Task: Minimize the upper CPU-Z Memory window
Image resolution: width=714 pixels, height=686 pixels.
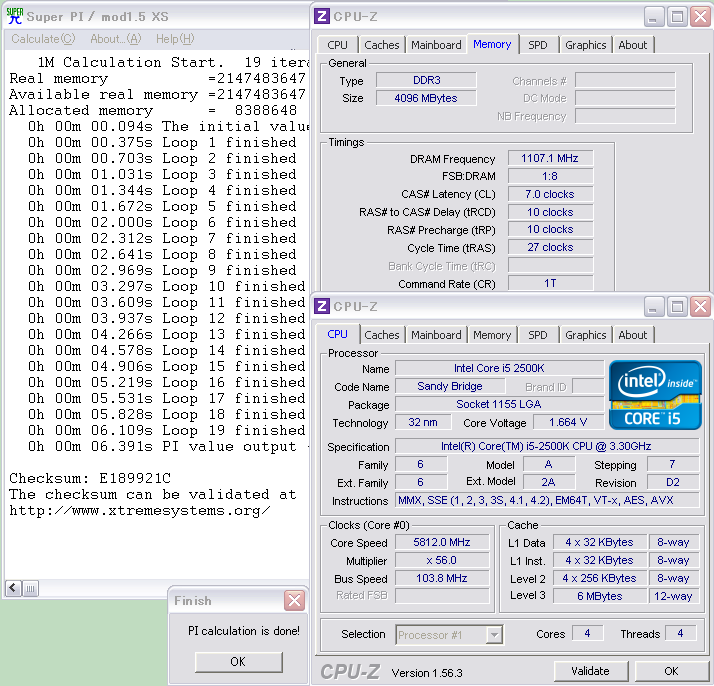Action: pyautogui.click(x=654, y=17)
